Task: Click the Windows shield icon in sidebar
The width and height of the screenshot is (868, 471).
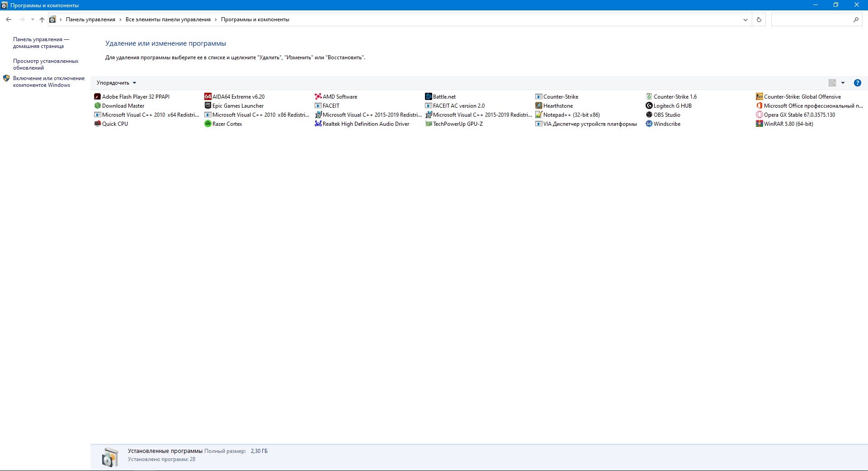Action: pyautogui.click(x=6, y=78)
